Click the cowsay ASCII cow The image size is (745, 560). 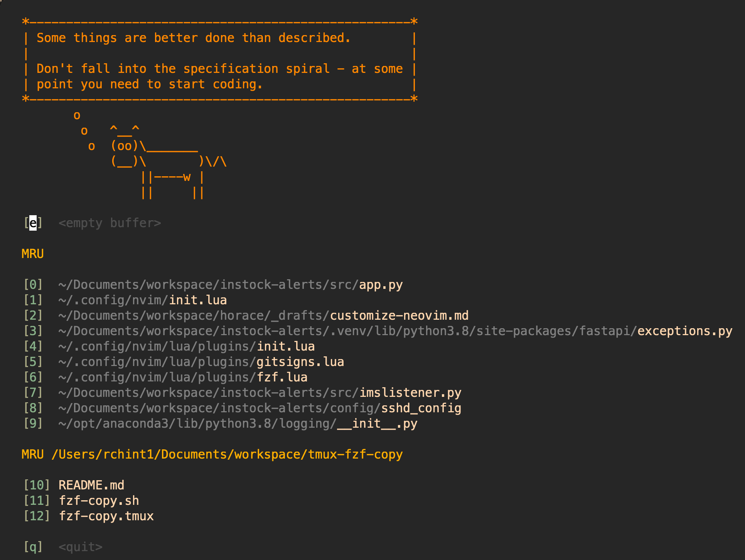click(x=169, y=162)
